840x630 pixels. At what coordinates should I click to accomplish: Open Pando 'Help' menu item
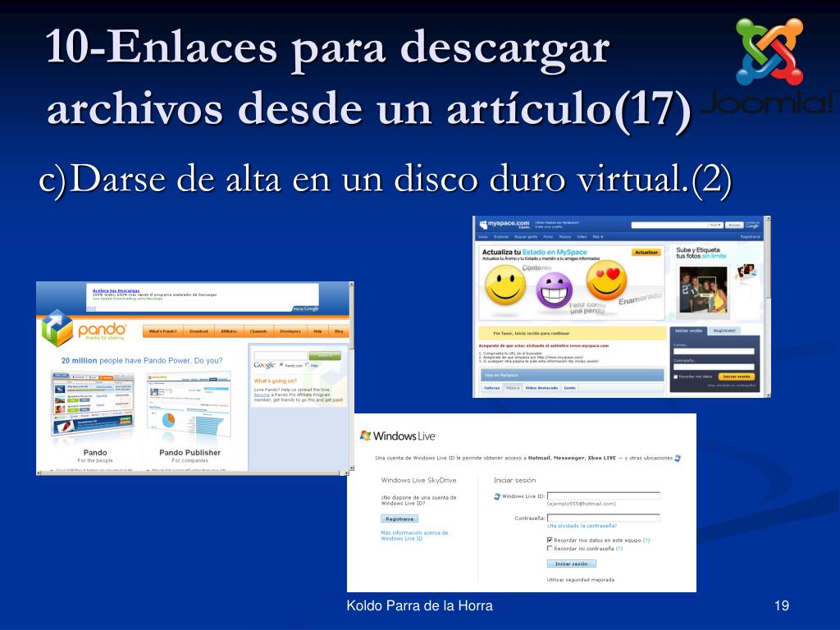pos(317,331)
